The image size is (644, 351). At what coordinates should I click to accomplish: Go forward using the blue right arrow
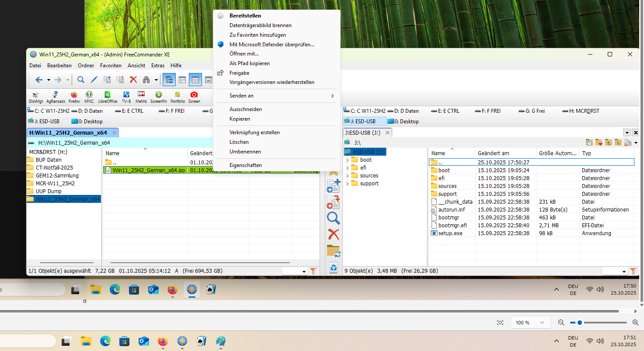(x=58, y=80)
